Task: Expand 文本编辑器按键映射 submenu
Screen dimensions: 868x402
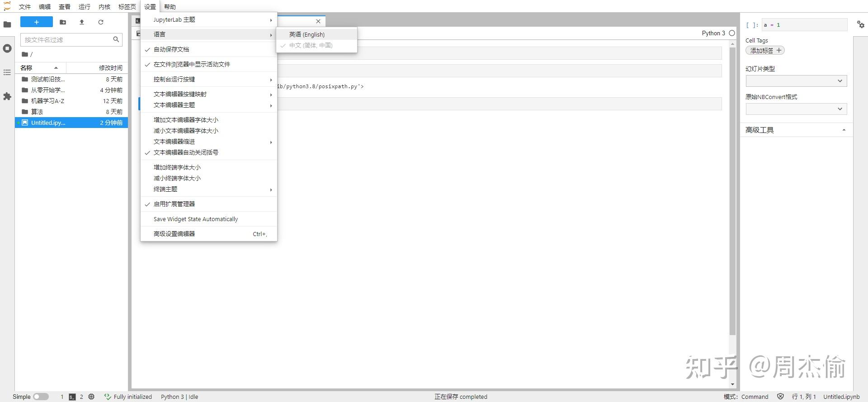Action: 209,94
